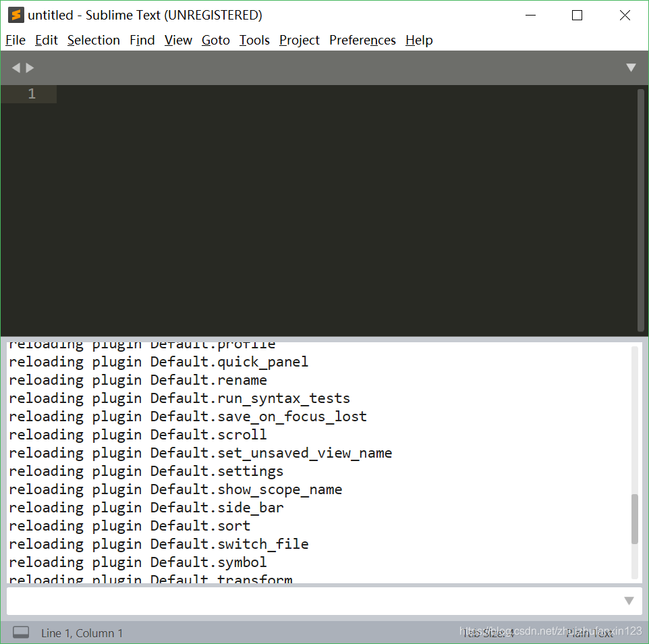The width and height of the screenshot is (649, 644).
Task: Click console line Default.switch_file
Action: point(159,544)
